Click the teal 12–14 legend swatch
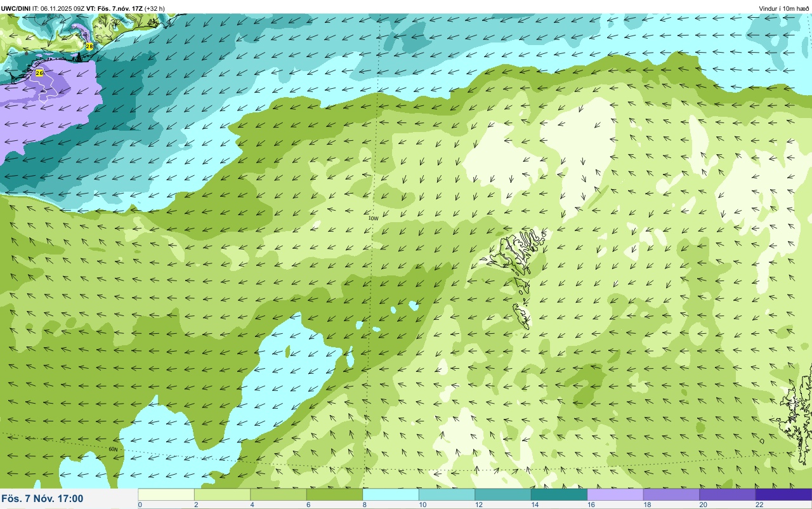Viewport: 812px width, 509px height. click(x=503, y=494)
